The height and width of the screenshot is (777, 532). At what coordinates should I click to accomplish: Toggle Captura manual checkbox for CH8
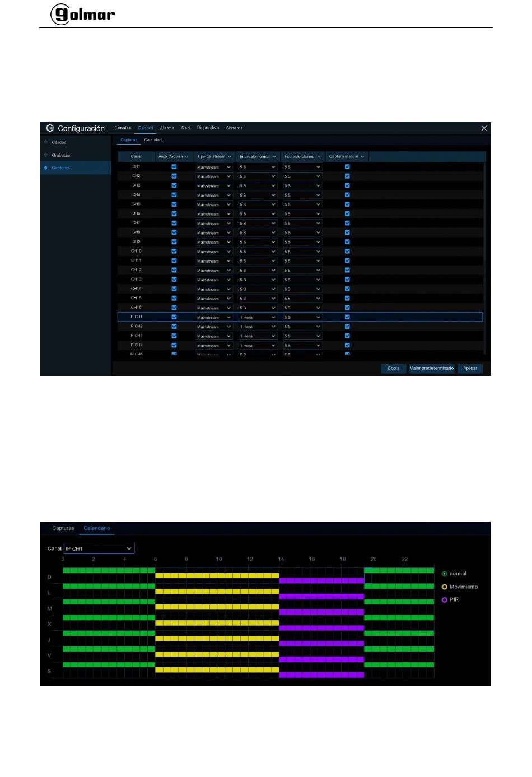point(347,232)
